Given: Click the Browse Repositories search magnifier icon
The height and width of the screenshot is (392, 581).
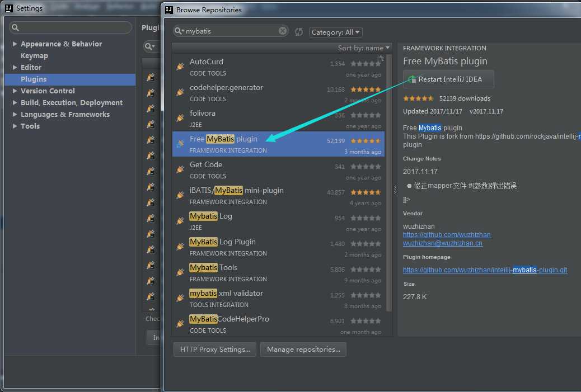Looking at the screenshot, I should coord(179,31).
